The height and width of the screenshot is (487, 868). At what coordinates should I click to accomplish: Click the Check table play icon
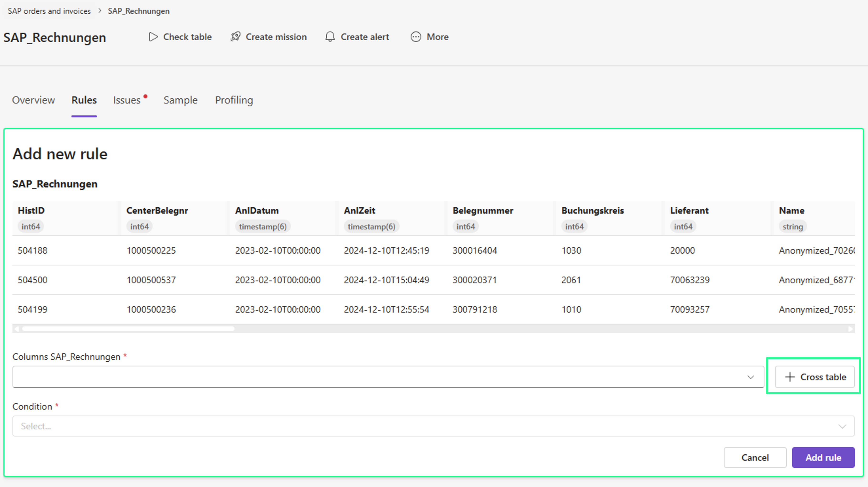(153, 37)
